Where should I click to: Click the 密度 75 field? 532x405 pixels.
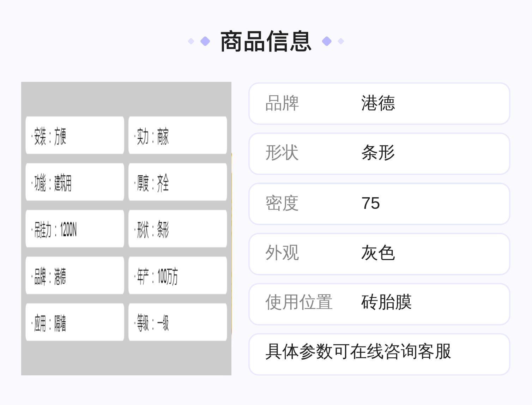(x=379, y=204)
